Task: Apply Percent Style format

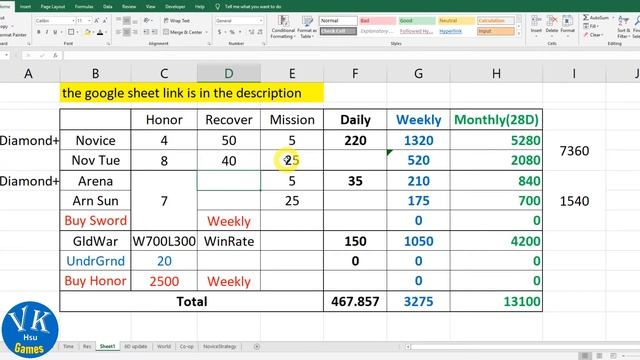Action: coord(232,32)
